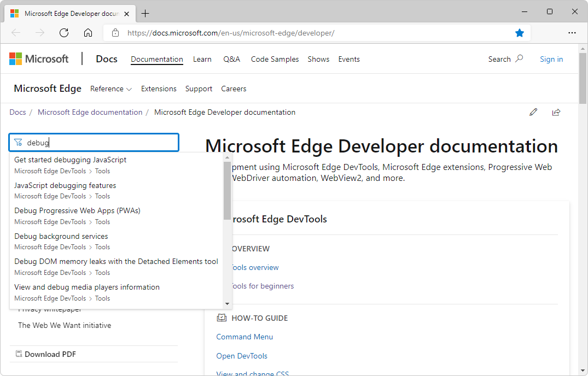Open the Command Menu link
The width and height of the screenshot is (588, 376).
(x=244, y=337)
